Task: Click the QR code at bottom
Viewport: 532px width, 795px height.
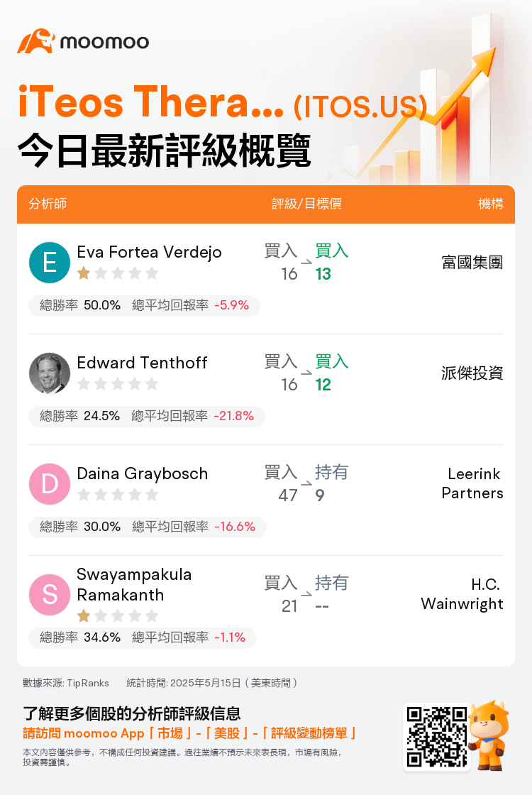Action: click(x=437, y=737)
